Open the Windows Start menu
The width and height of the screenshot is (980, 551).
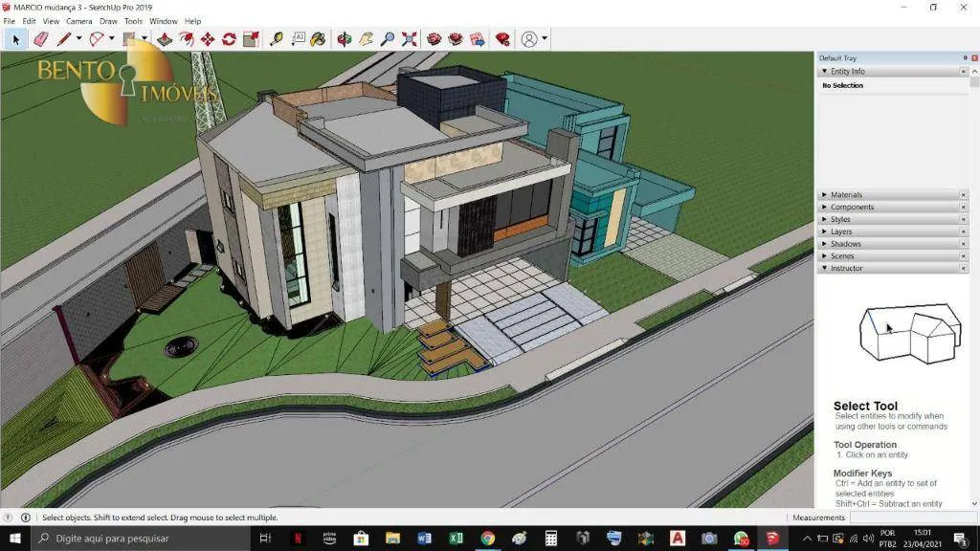(x=15, y=538)
